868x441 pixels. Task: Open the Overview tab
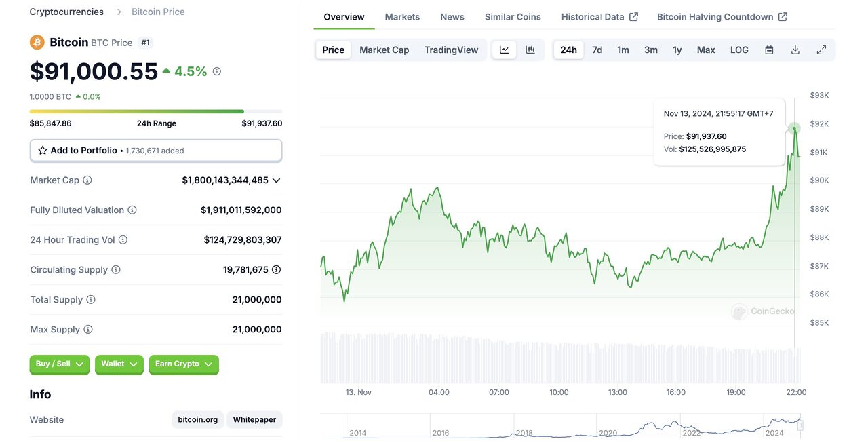coord(344,17)
